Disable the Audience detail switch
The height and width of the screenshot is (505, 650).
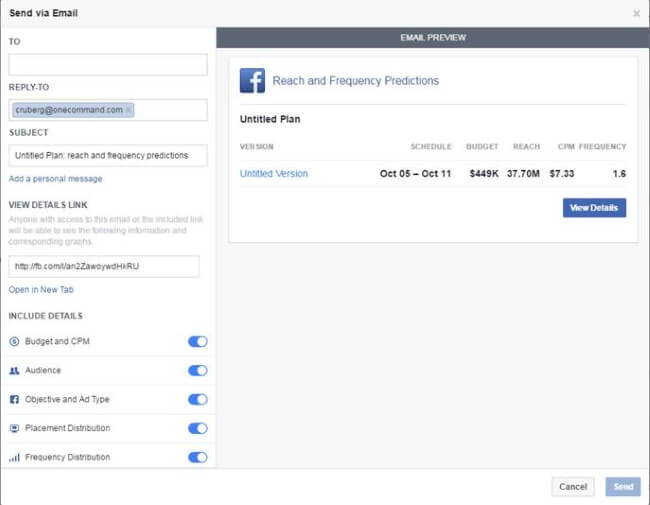click(x=197, y=371)
